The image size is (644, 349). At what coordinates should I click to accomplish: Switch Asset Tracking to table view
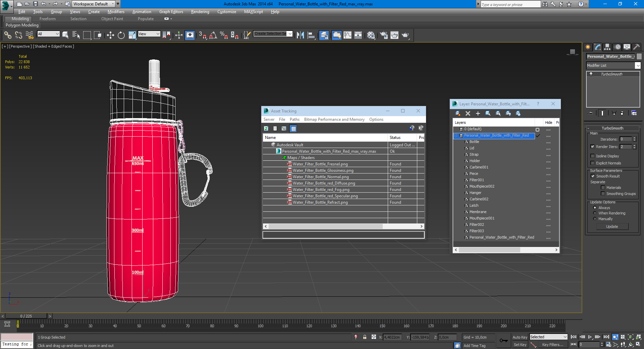tap(293, 129)
